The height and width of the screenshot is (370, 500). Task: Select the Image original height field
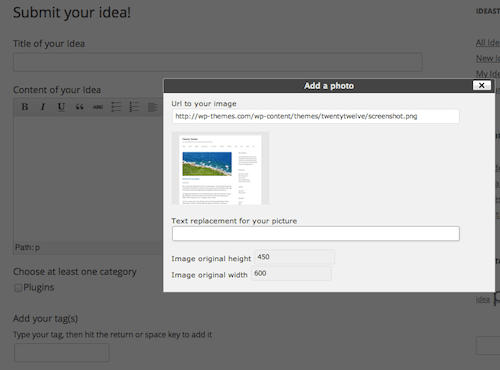pos(294,257)
